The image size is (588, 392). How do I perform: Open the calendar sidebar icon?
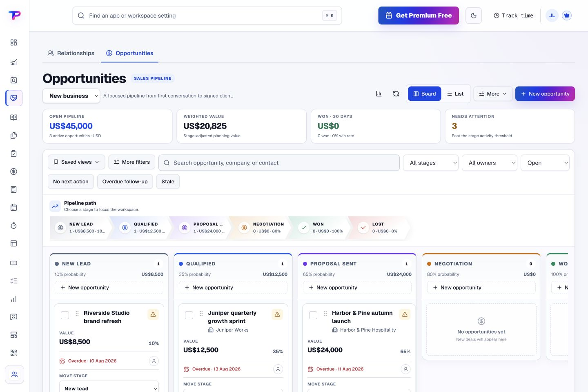click(13, 207)
